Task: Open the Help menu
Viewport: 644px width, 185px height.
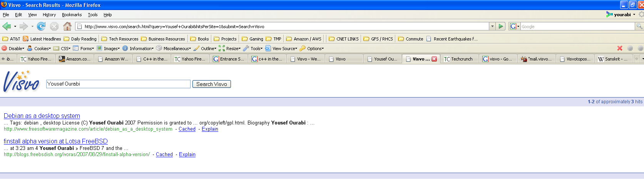Action: 108,15
